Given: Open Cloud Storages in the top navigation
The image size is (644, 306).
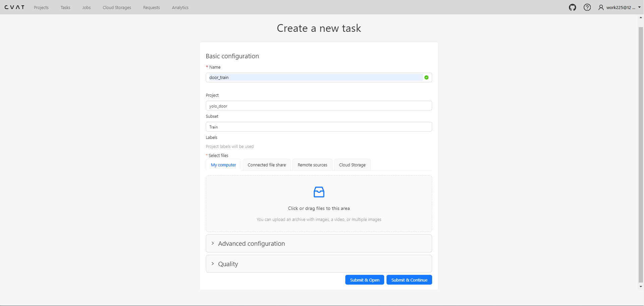Looking at the screenshot, I should [117, 7].
